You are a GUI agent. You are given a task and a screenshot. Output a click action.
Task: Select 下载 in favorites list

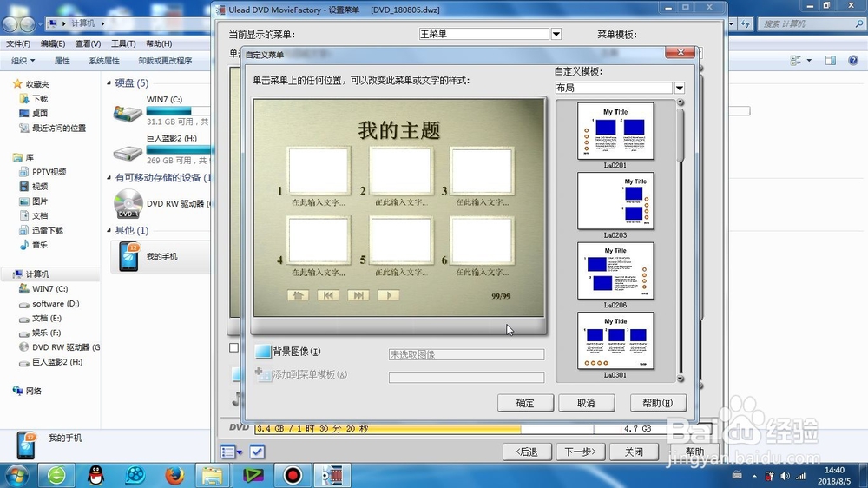[x=40, y=99]
